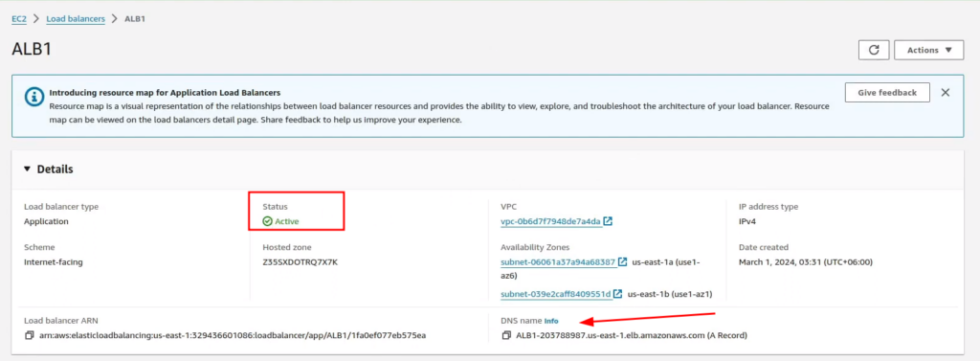Open the vpc-0b6d7f7948de7a4da link
Image resolution: width=980 pixels, height=361 pixels.
(550, 221)
